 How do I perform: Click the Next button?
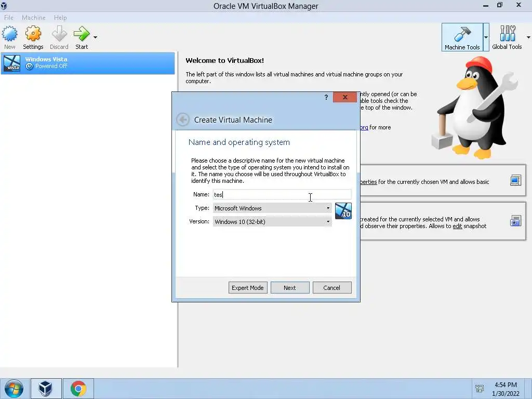(x=290, y=288)
